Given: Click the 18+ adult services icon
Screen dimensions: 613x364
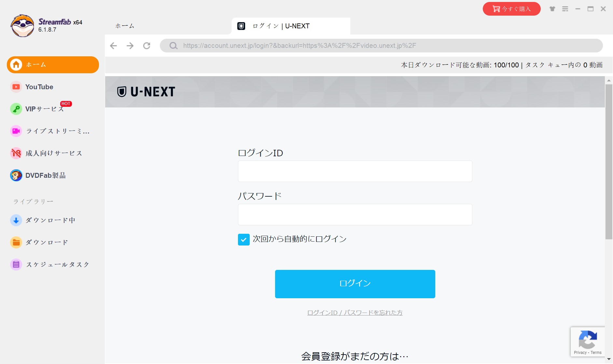Looking at the screenshot, I should pyautogui.click(x=16, y=153).
